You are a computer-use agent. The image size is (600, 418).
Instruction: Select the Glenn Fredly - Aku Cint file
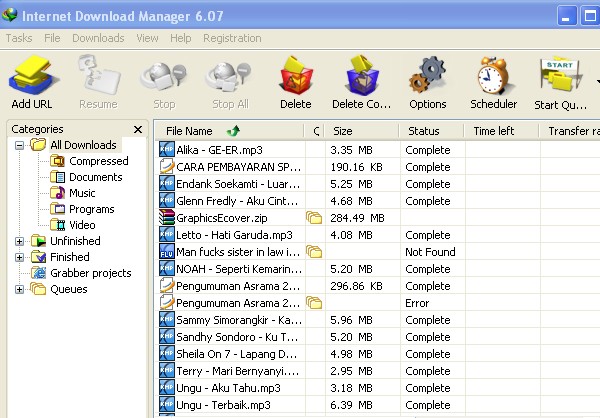click(237, 201)
